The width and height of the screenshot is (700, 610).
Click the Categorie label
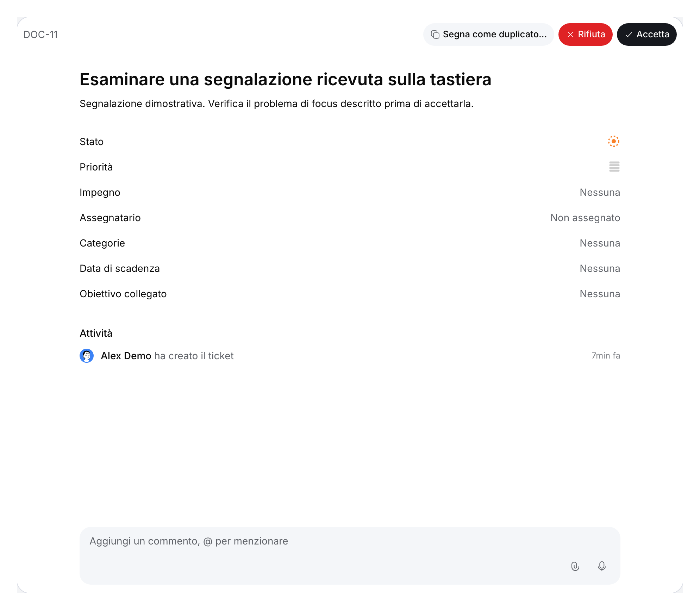(102, 243)
